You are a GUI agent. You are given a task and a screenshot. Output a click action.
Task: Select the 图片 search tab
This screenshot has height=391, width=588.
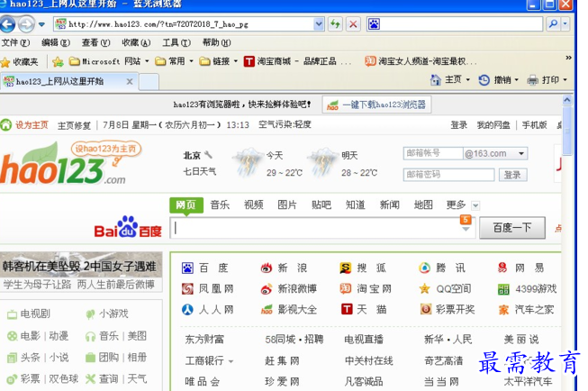pos(287,205)
